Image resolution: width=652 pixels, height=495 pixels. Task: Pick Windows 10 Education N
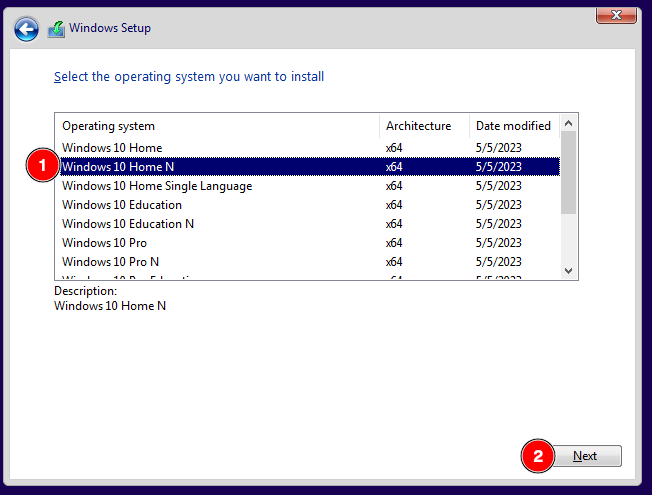[x=308, y=224]
